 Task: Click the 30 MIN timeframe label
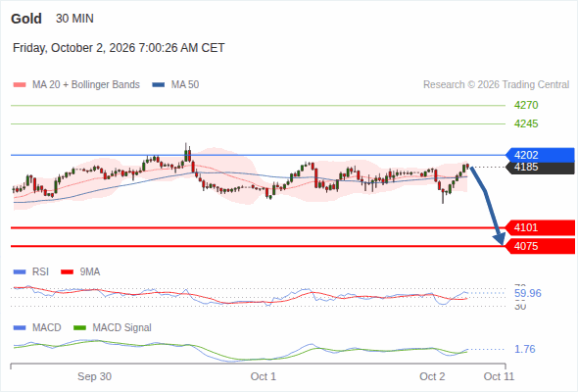(x=74, y=19)
